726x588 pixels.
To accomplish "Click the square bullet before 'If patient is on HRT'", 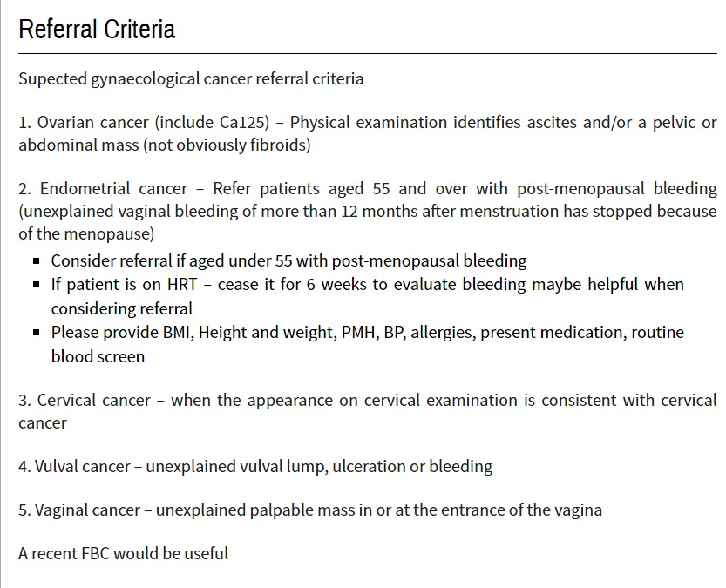I will point(37,285).
